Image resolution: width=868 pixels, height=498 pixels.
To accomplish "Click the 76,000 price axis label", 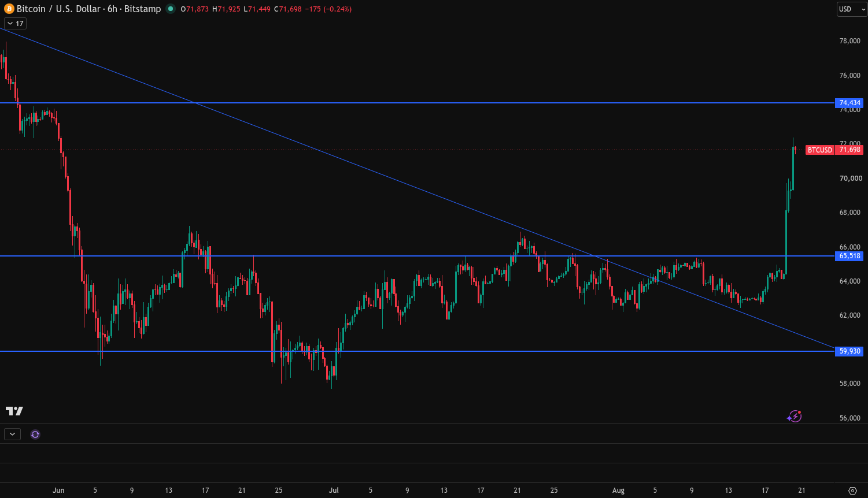I will coord(850,76).
